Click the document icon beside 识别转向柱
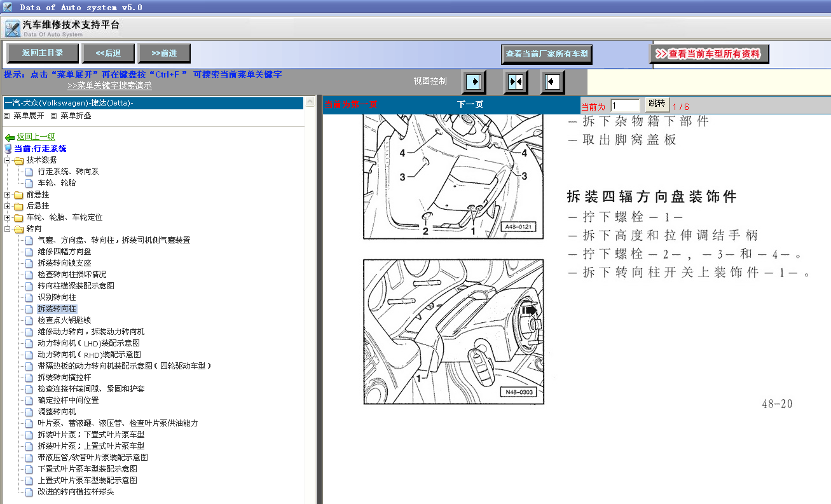Viewport: 831px width, 504px height. pos(29,297)
